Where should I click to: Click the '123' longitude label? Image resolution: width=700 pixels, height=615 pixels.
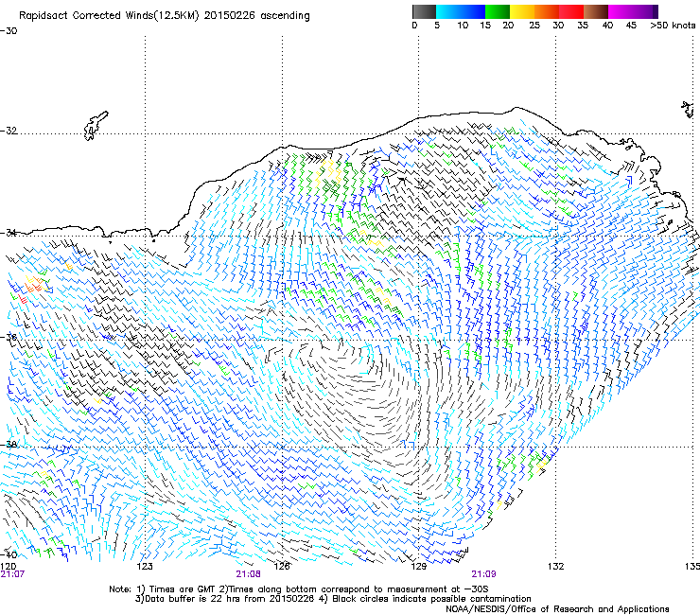coord(145,567)
